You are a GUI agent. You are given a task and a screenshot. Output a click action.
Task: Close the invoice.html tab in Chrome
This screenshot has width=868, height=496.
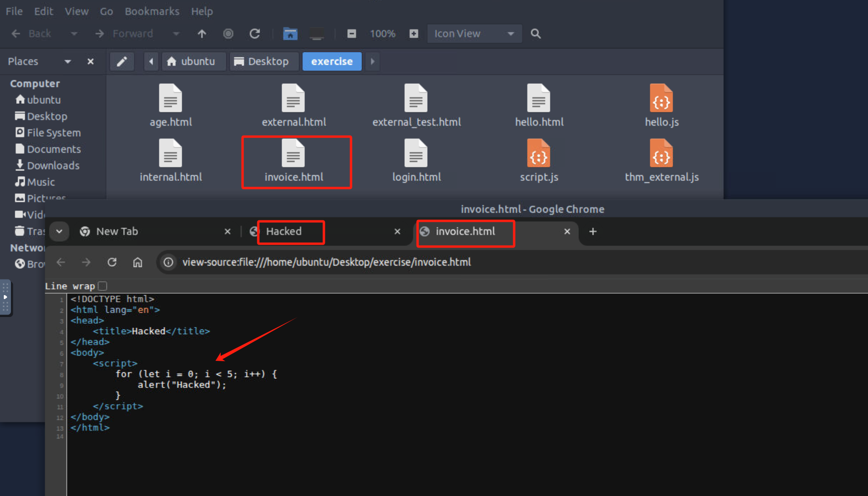567,231
